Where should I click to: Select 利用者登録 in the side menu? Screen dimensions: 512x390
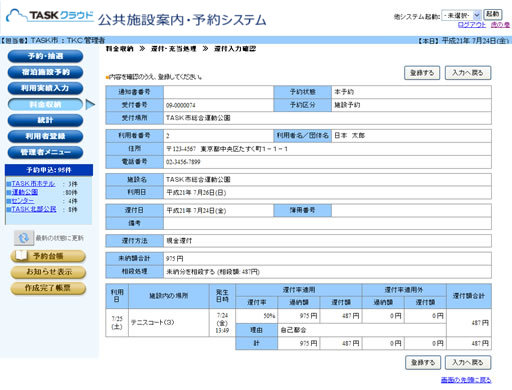pos(45,136)
